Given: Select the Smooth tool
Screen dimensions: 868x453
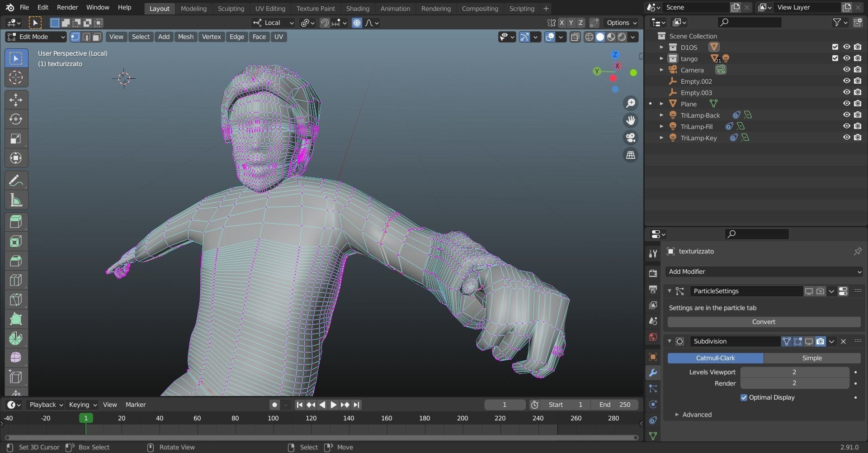Looking at the screenshot, I should pyautogui.click(x=16, y=358).
